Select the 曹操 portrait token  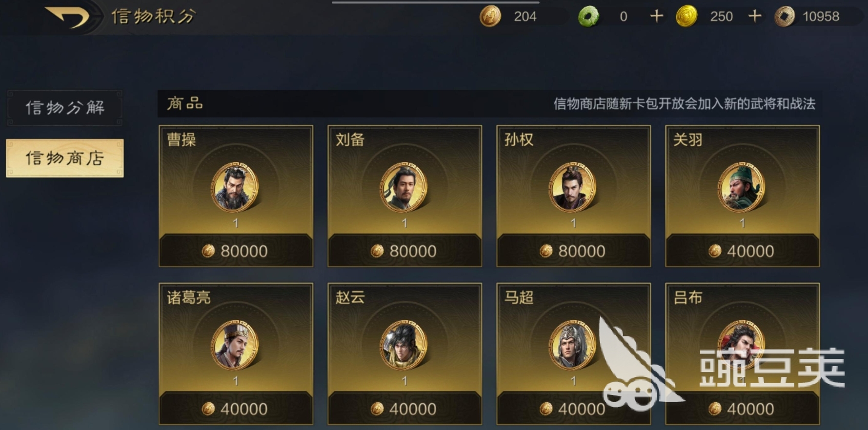pyautogui.click(x=235, y=187)
